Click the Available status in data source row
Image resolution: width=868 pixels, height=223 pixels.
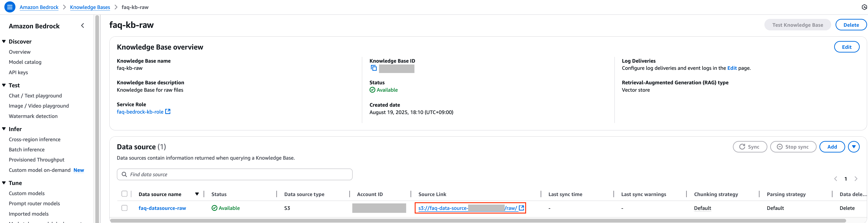[x=225, y=208]
